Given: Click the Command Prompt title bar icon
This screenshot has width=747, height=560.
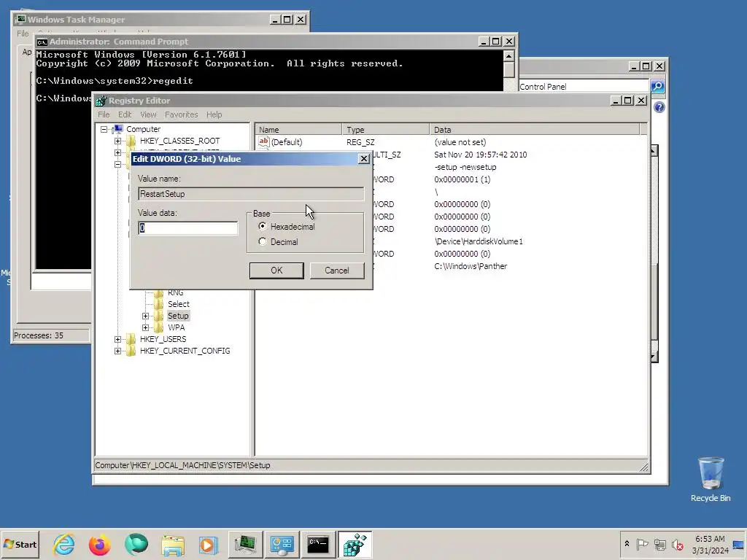Looking at the screenshot, I should pyautogui.click(x=42, y=42).
